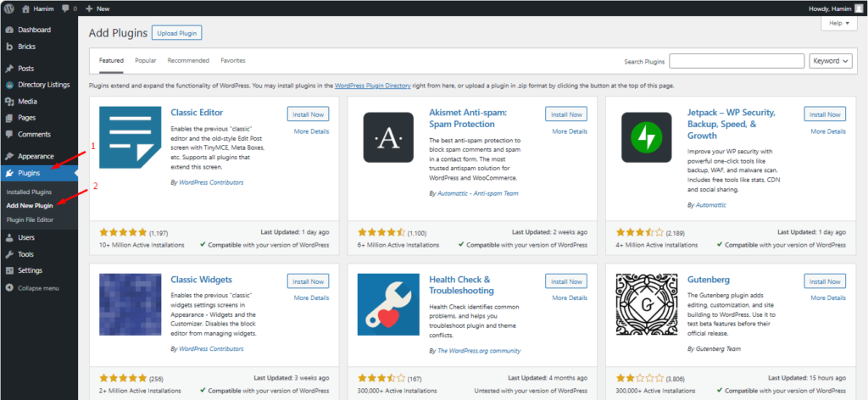Open Automattic - Anti-spam Team author link
Image resolution: width=868 pixels, height=400 pixels.
point(478,193)
